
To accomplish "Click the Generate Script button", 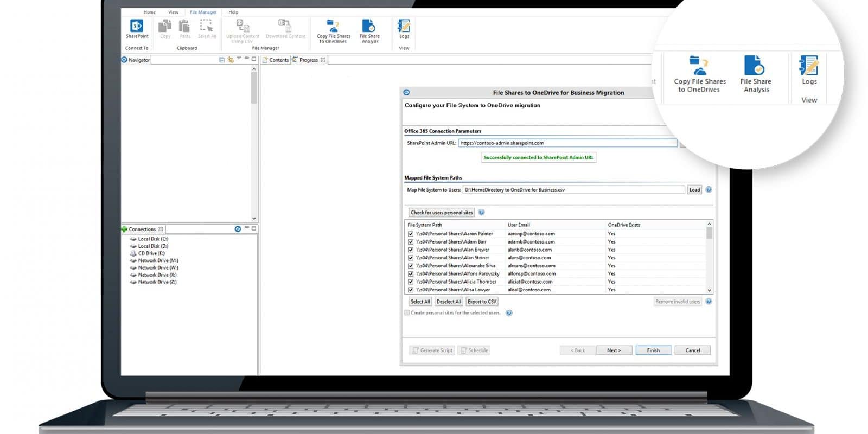I will click(432, 350).
